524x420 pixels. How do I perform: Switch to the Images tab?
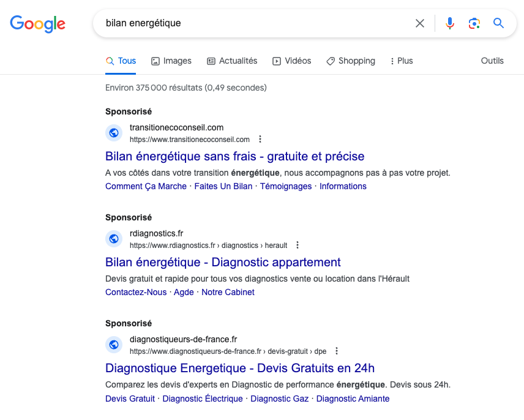point(171,61)
